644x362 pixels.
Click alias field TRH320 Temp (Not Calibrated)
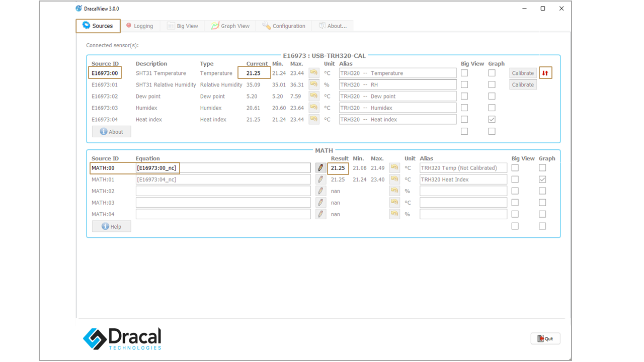pyautogui.click(x=463, y=168)
